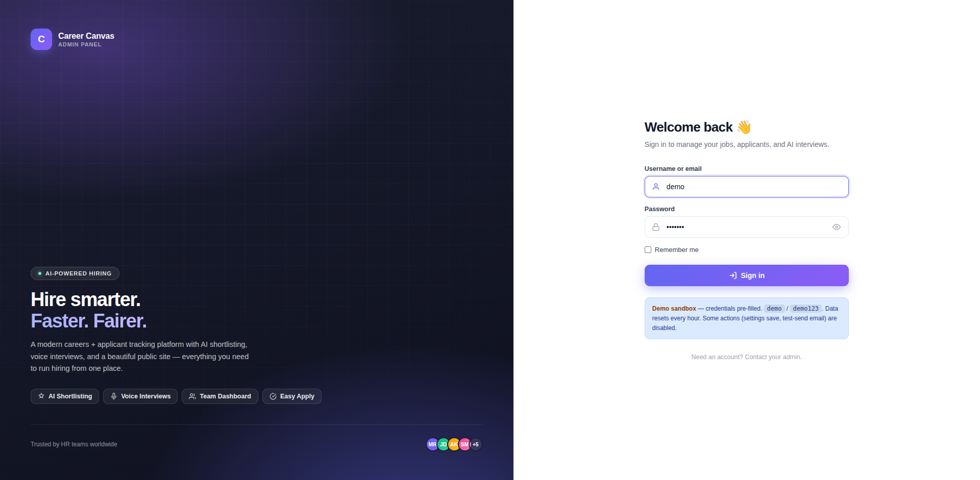This screenshot has height=480, width=980.
Task: Click "Sign in to manage your jobs" subtitle
Action: [737, 144]
